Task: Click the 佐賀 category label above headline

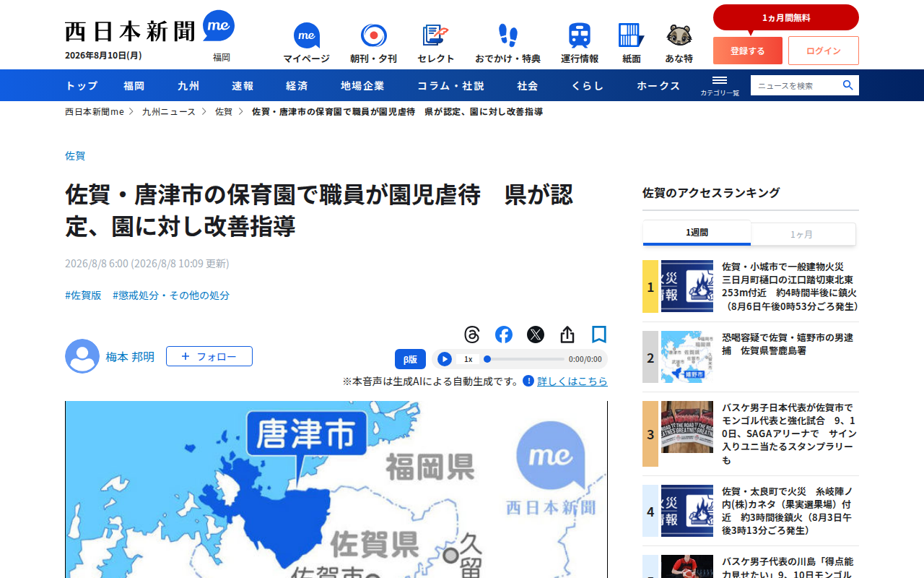Action: pos(75,155)
